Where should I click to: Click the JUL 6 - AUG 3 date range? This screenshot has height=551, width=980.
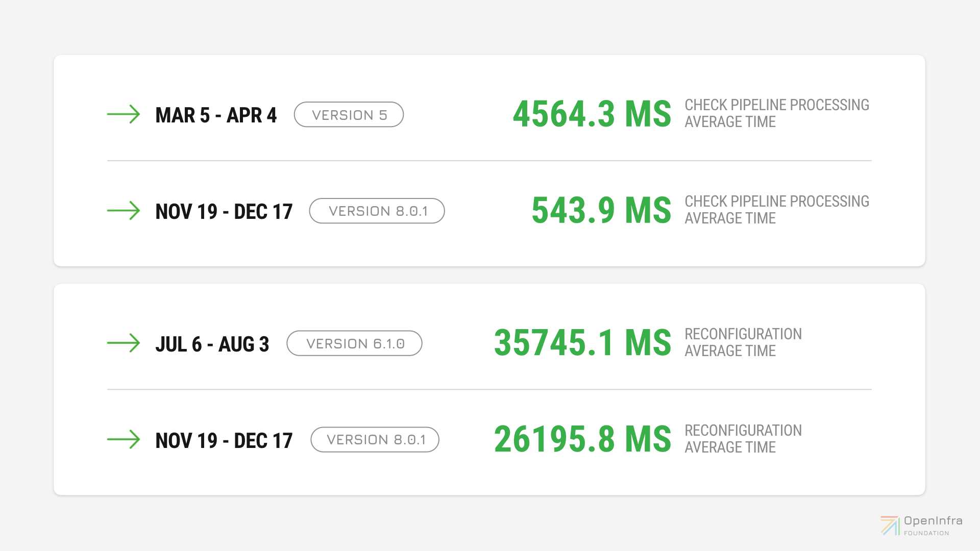click(x=212, y=344)
